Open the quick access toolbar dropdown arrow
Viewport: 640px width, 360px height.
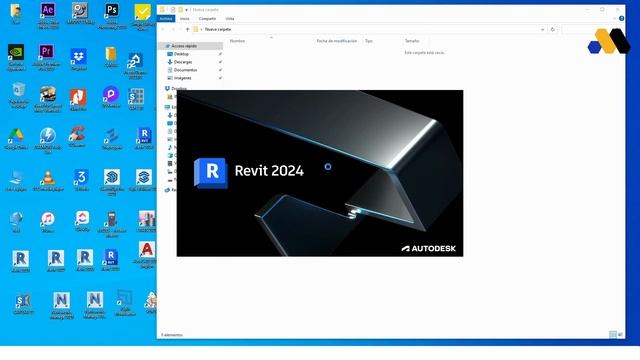pyautogui.click(x=187, y=9)
